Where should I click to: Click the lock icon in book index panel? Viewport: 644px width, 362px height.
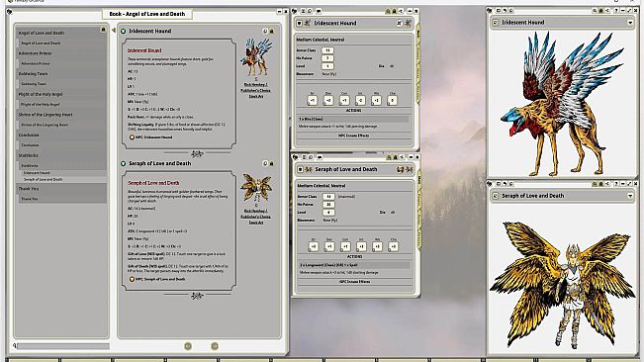[x=103, y=30]
